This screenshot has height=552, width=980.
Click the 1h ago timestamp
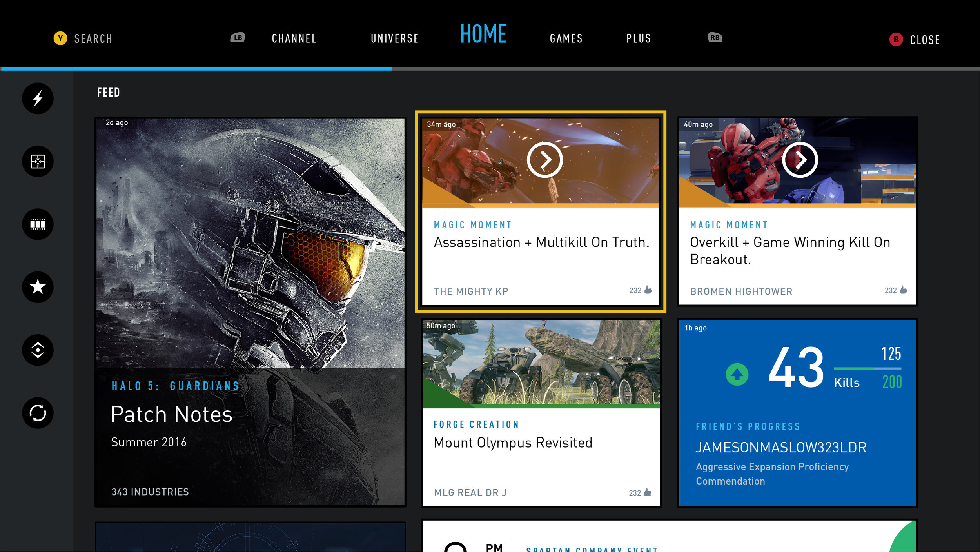pyautogui.click(x=696, y=328)
